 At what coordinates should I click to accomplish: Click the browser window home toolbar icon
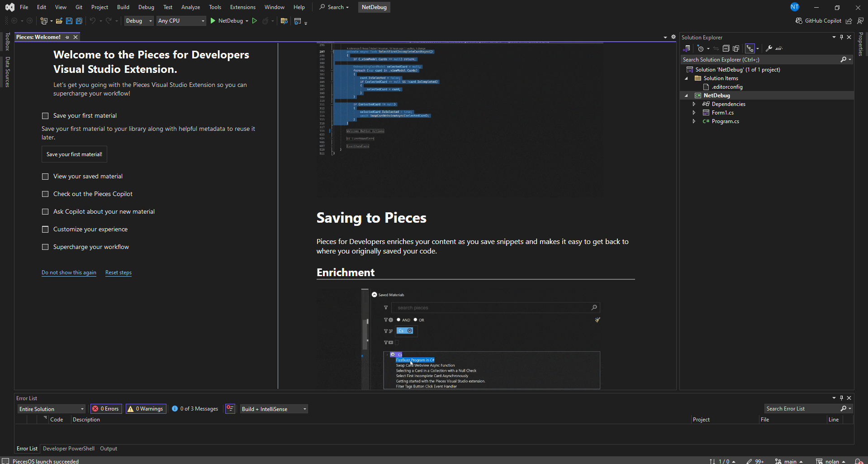pyautogui.click(x=298, y=21)
